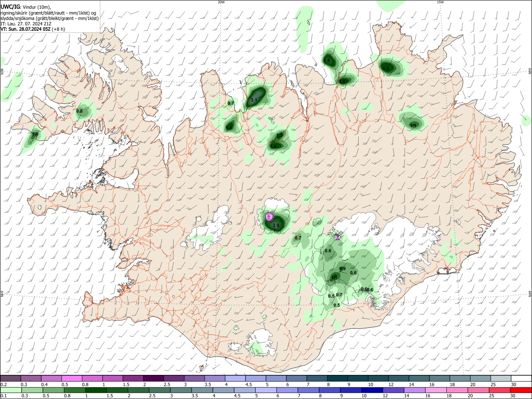Image resolution: width=532 pixels, height=399 pixels.
Task: Click the 3.1 rainfall value on the map
Action: pyautogui.click(x=254, y=100)
